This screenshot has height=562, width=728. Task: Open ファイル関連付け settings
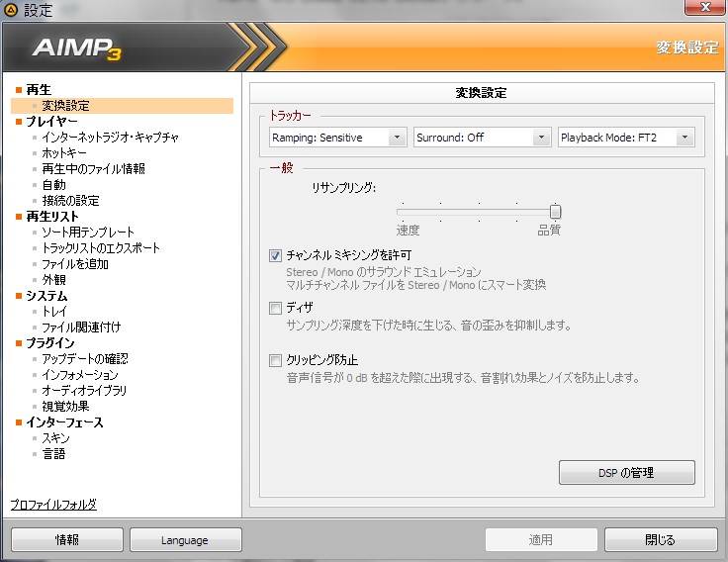point(81,328)
